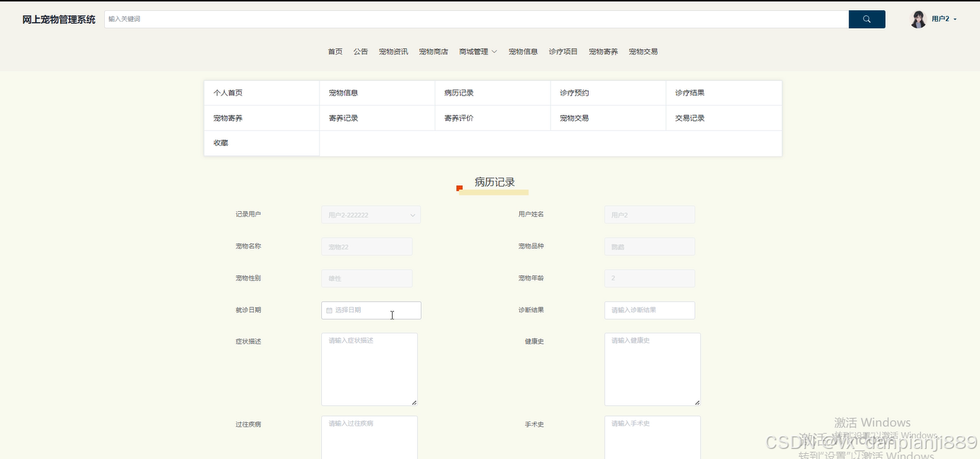
Task: Click the calendar icon in 就诊日期 field
Action: 329,310
